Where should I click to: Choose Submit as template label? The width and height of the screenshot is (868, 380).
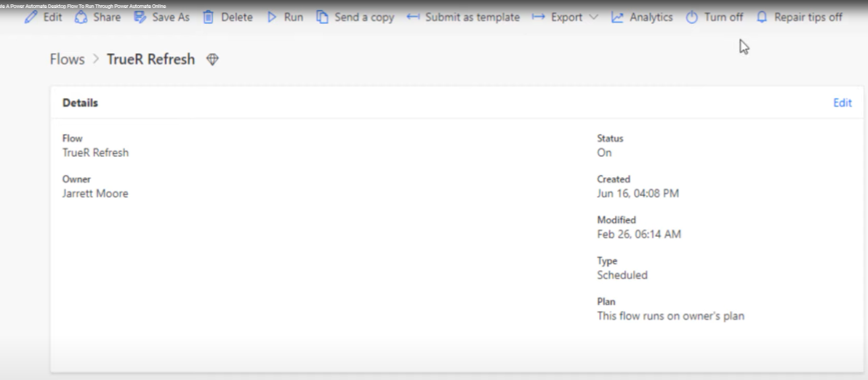pos(473,17)
